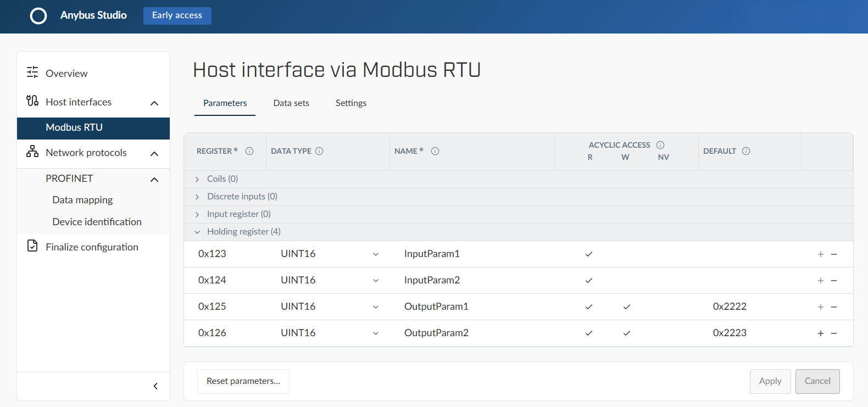
Task: Open the DEFAULT column info icon
Action: pos(746,151)
